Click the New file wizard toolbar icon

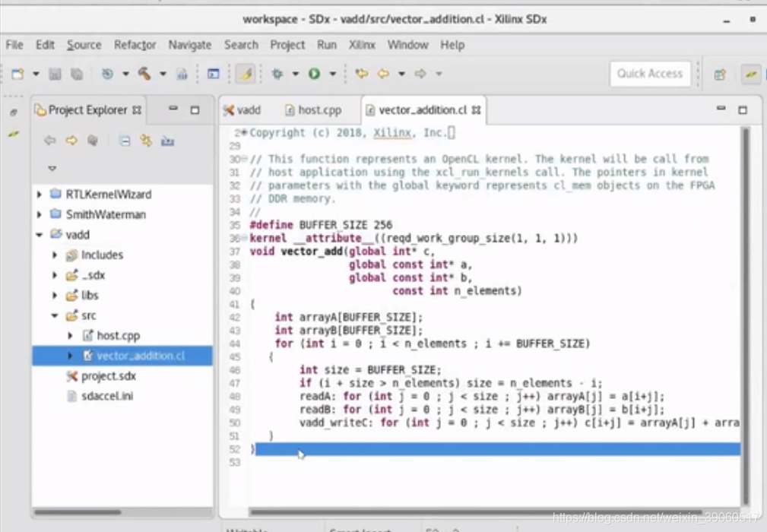(18, 74)
